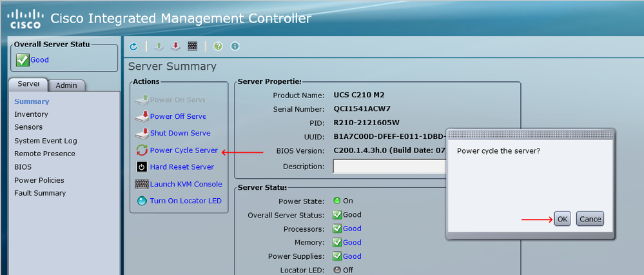The height and width of the screenshot is (275, 644).
Task: Switch to the Admin tab
Action: (x=66, y=85)
